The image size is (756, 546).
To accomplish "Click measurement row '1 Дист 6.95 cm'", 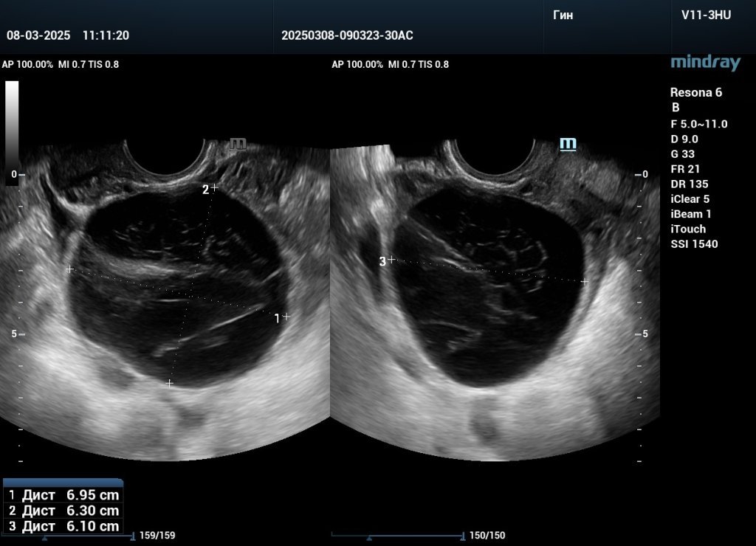I will pyautogui.click(x=63, y=495).
